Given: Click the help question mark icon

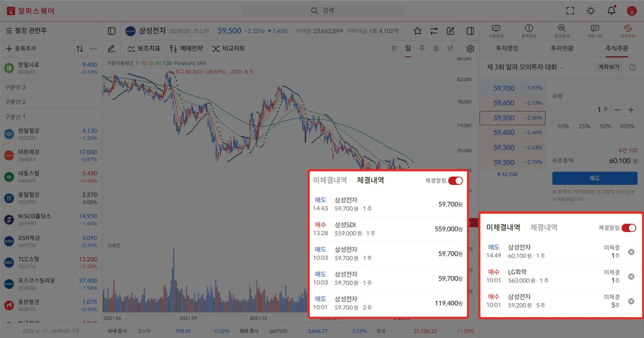Looking at the screenshot, I should click(633, 67).
